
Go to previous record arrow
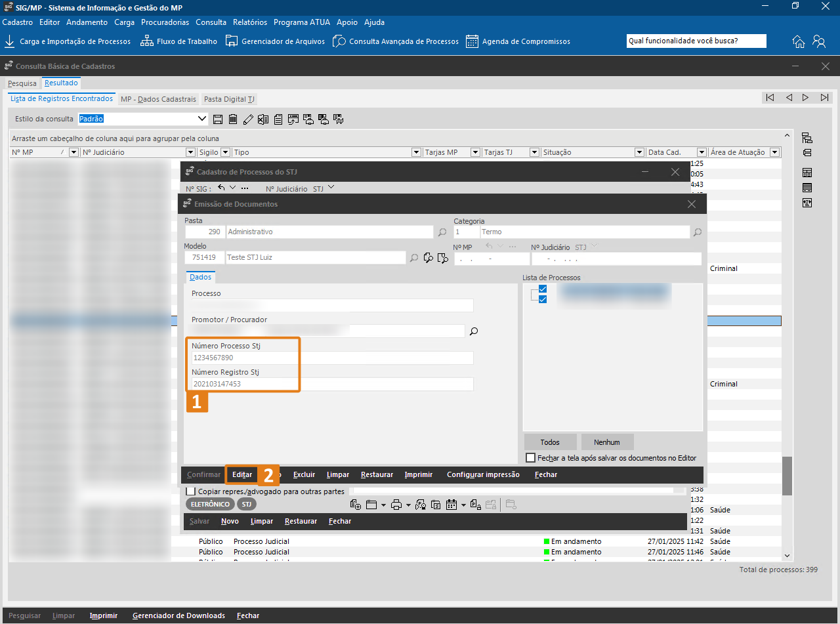788,97
